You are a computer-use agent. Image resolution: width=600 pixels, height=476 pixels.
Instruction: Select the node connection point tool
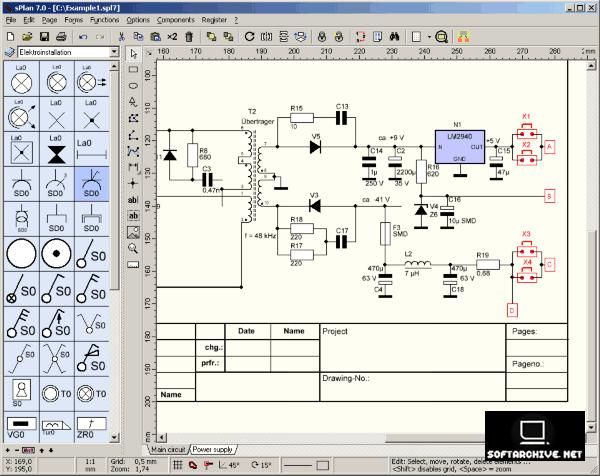pos(133,183)
